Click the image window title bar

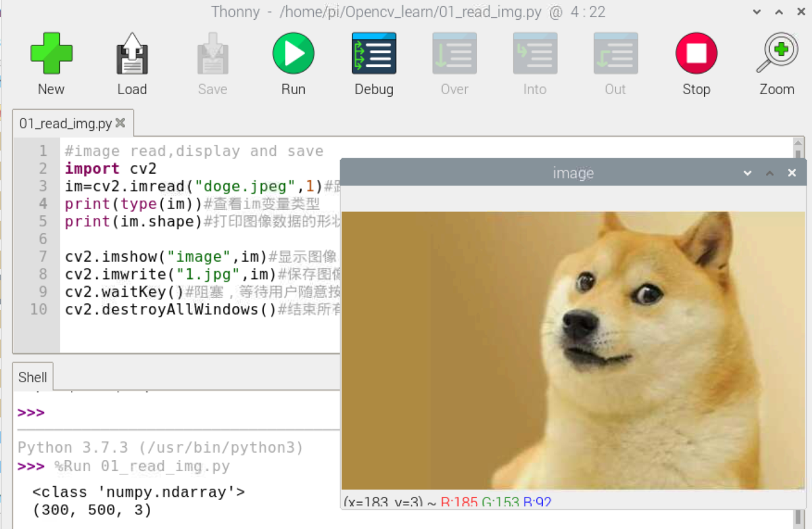(x=573, y=172)
